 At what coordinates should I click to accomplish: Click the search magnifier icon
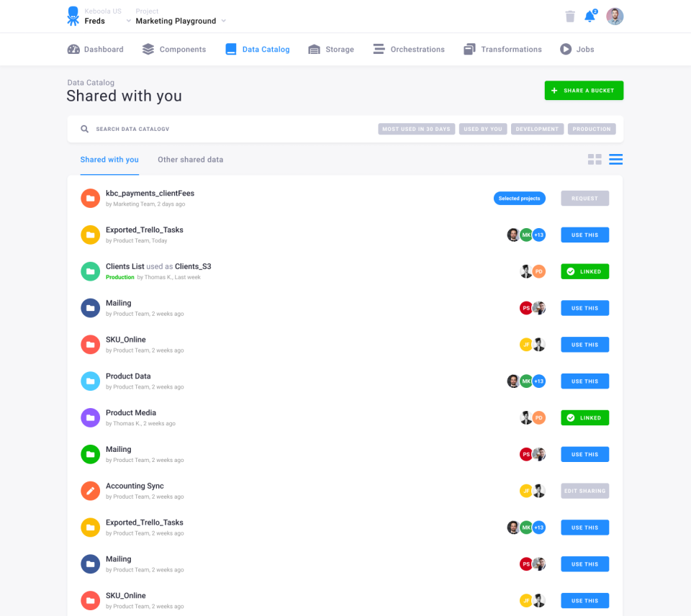[x=85, y=129]
